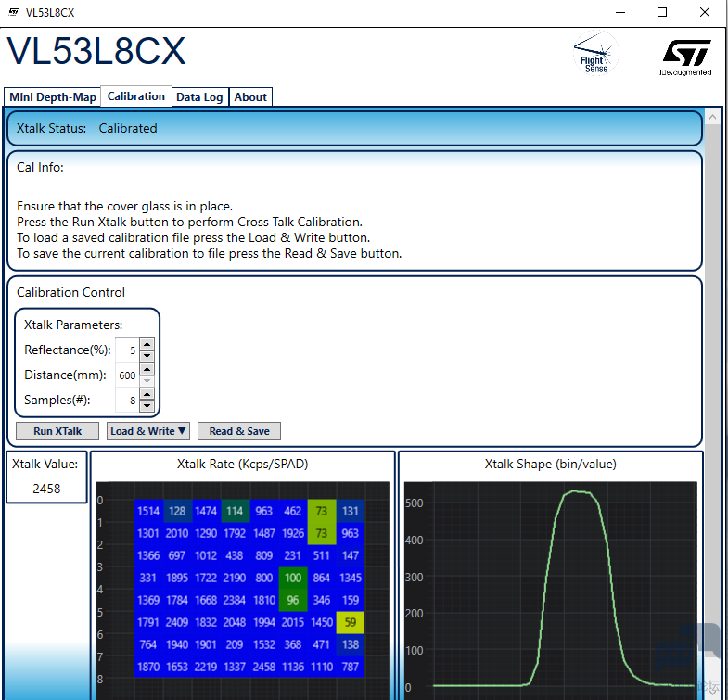
Task: Click the yellow-green cell showing 59
Action: pos(350,622)
